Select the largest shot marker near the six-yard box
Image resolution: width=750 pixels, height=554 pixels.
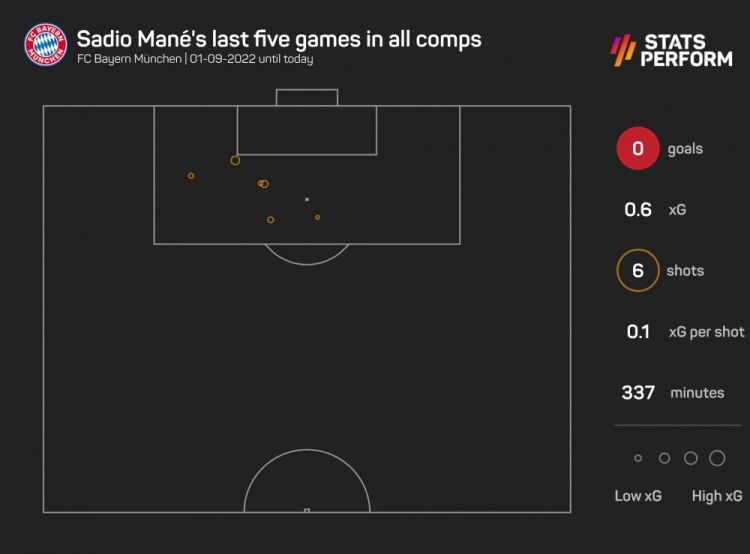[235, 160]
